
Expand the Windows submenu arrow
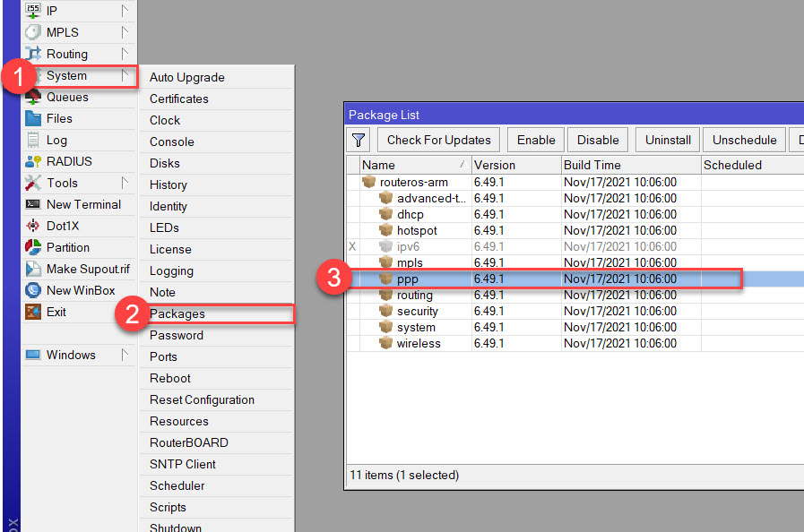pos(125,355)
